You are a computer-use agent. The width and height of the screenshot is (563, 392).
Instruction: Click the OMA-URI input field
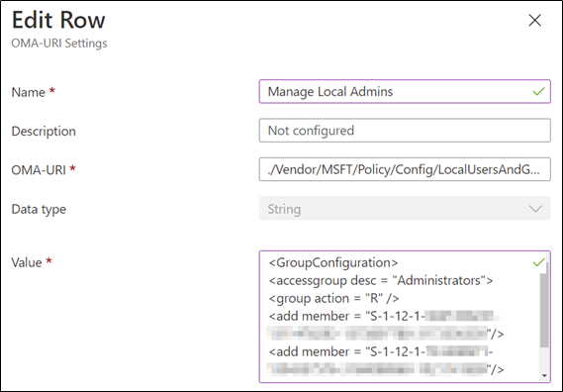(405, 169)
